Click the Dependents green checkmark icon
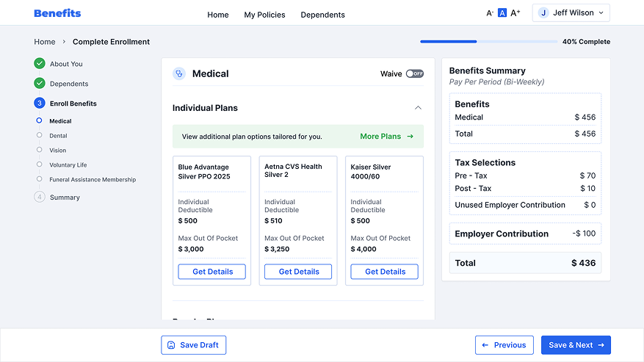This screenshot has height=362, width=644. point(40,84)
